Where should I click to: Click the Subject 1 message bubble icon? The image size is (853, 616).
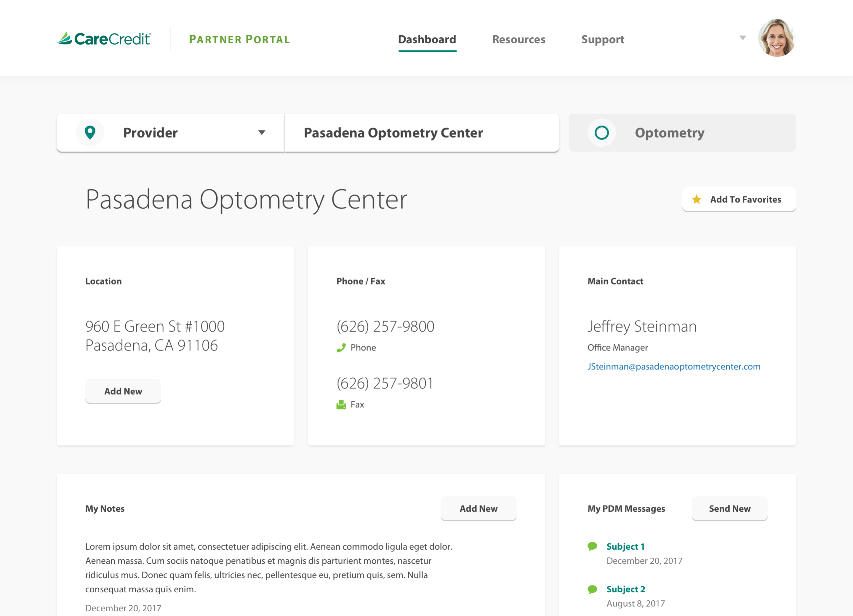click(x=592, y=546)
